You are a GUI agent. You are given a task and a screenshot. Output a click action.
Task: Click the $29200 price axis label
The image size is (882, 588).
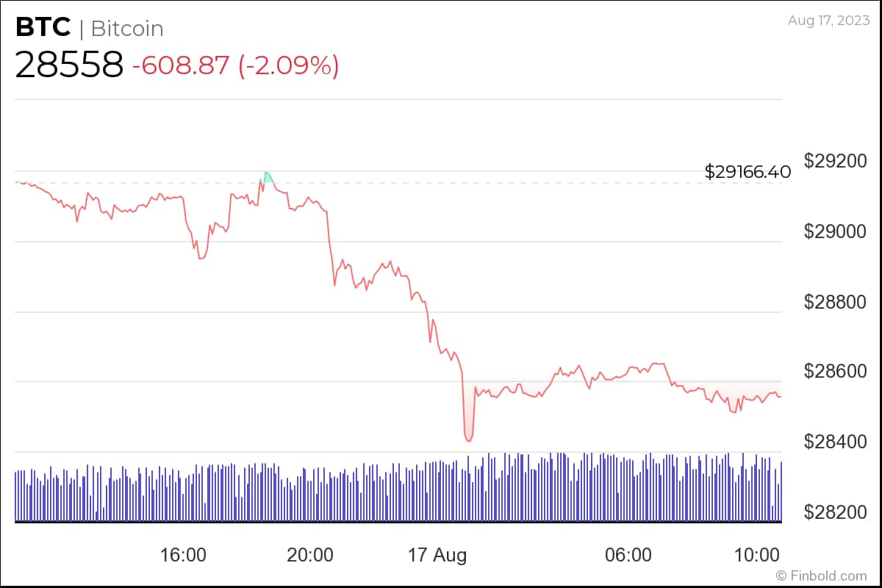pyautogui.click(x=836, y=160)
